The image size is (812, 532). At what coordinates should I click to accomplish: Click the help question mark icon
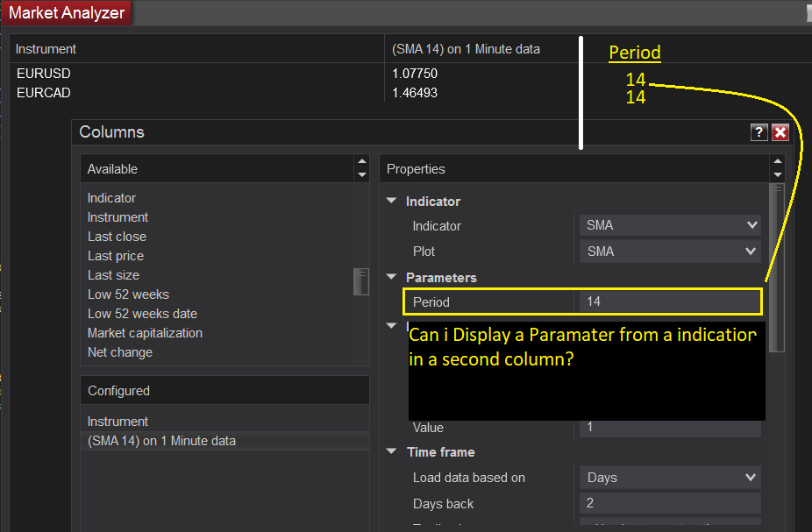coord(759,132)
